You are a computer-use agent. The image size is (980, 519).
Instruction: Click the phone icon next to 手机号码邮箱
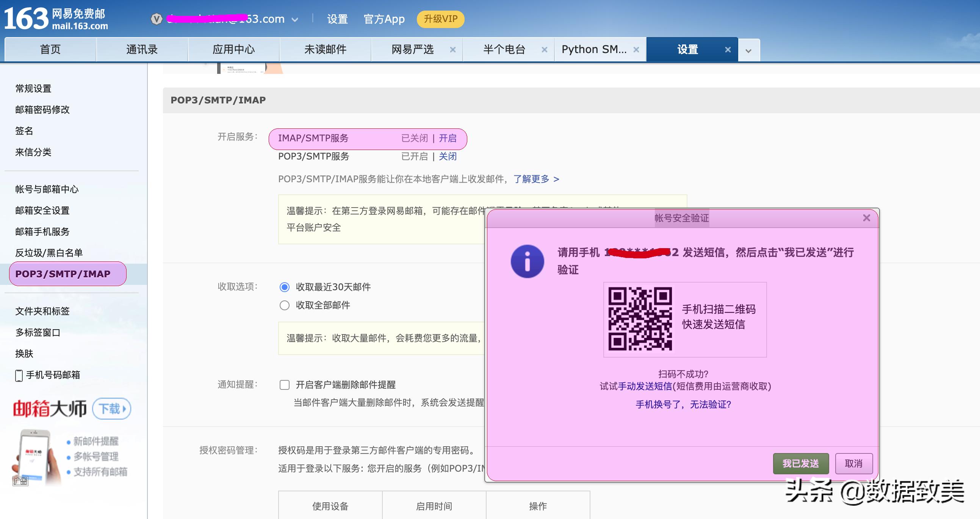[x=18, y=375]
